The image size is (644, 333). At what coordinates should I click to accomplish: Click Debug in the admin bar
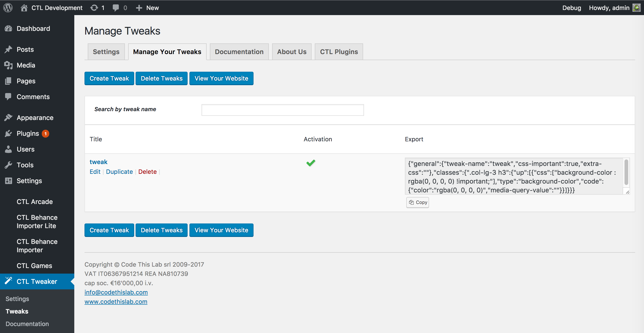point(572,8)
